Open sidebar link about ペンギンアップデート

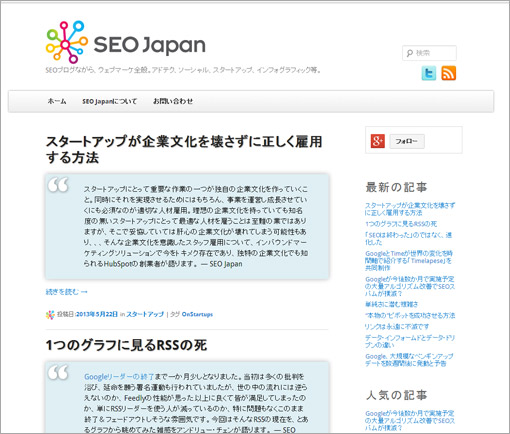click(409, 360)
